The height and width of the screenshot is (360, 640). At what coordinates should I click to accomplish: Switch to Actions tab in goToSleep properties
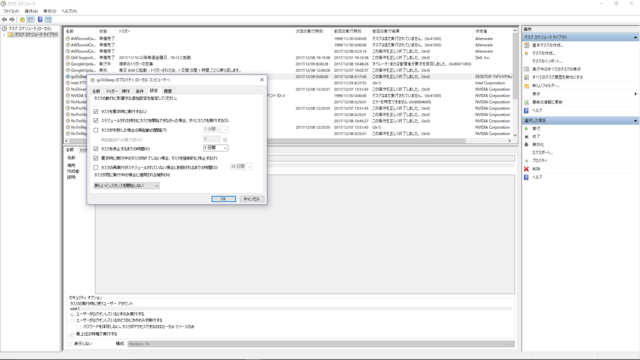point(126,91)
